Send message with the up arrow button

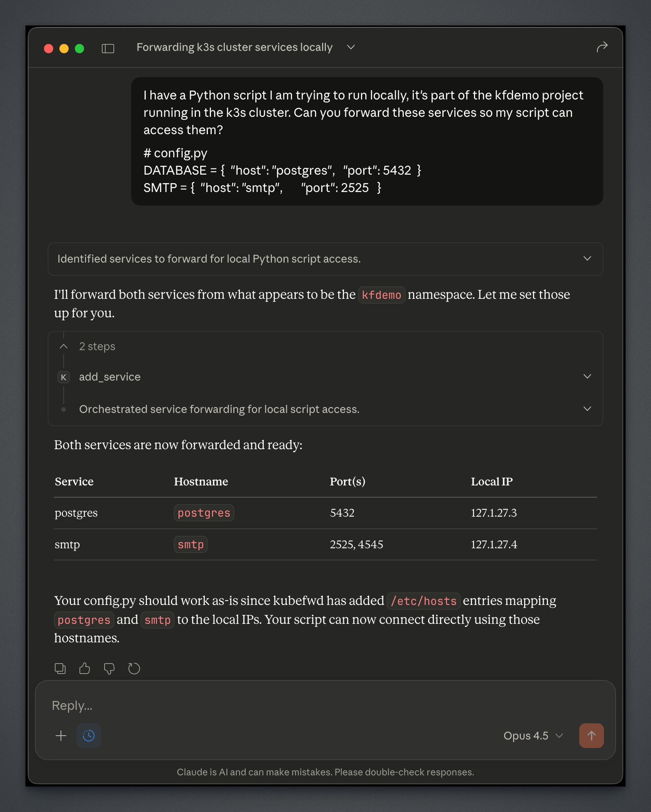[591, 736]
